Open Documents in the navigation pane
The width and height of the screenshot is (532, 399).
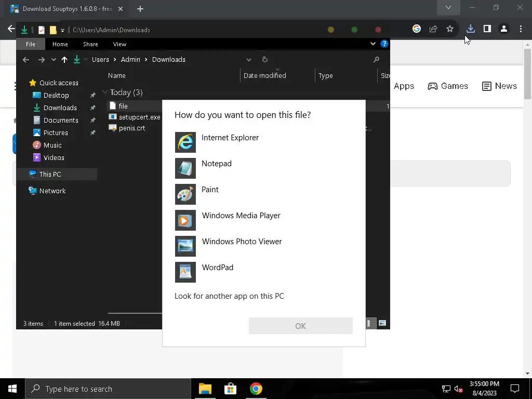coord(61,120)
